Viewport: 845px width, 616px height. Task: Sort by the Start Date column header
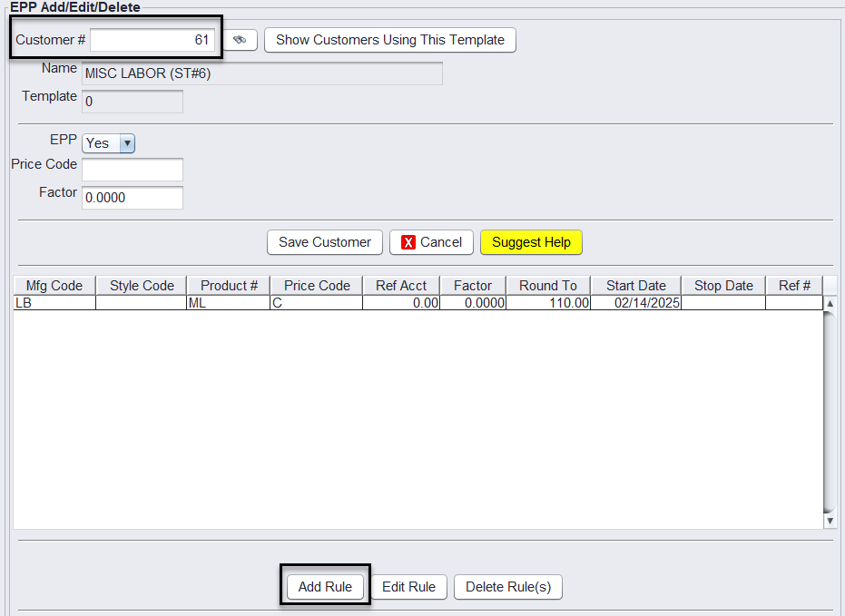point(635,286)
